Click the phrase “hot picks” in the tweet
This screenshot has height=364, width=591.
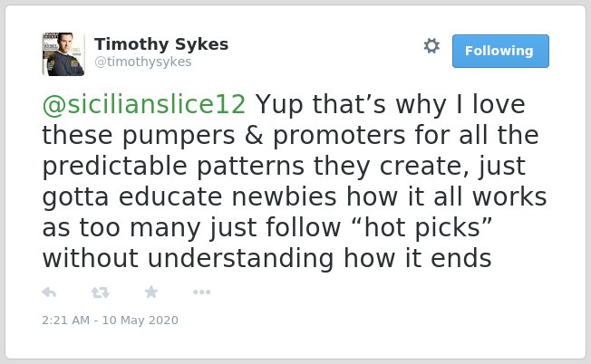coord(421,228)
